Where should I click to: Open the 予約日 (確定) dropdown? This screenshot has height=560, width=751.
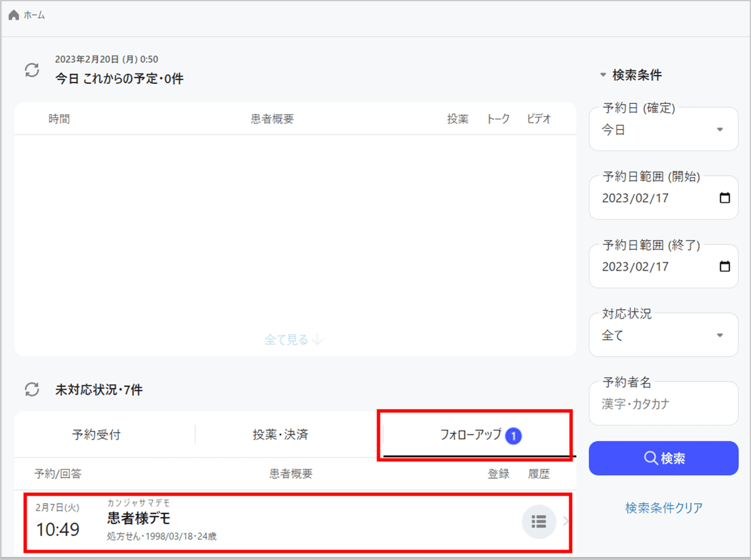tap(663, 130)
